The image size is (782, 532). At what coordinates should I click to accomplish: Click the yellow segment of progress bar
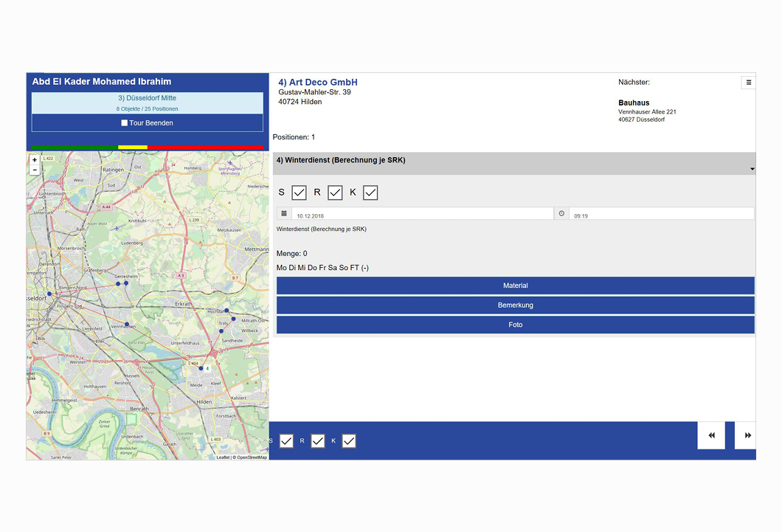pos(133,147)
